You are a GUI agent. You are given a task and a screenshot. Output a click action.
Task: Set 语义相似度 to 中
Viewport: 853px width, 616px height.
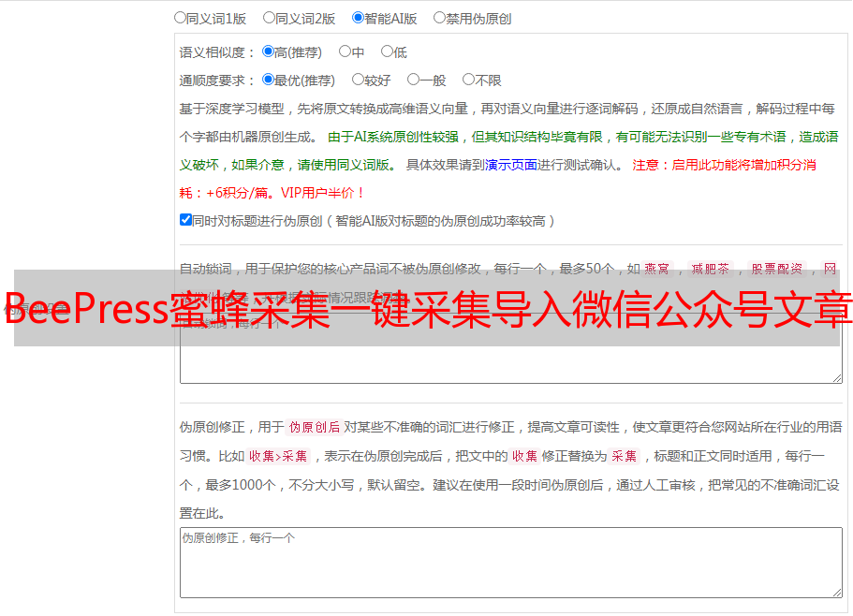345,51
